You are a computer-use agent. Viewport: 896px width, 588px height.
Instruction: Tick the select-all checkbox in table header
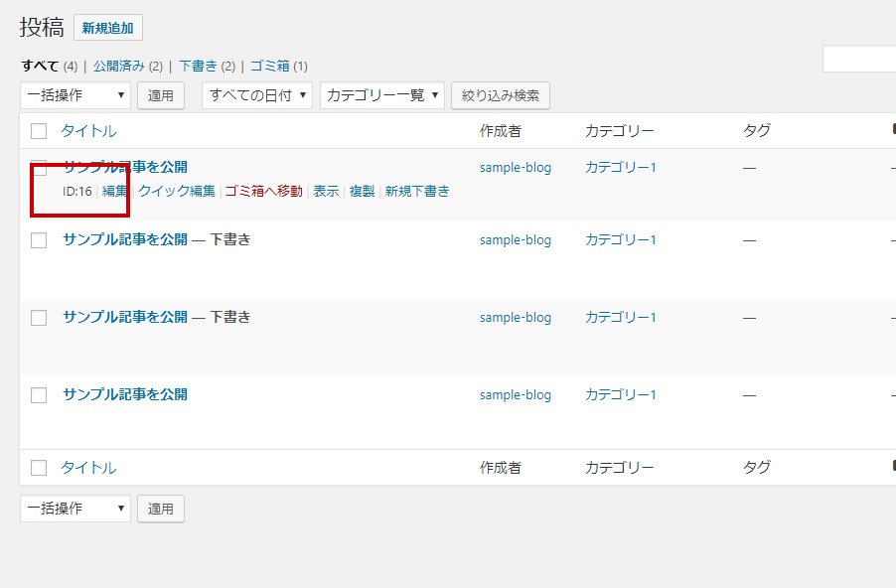[x=39, y=131]
